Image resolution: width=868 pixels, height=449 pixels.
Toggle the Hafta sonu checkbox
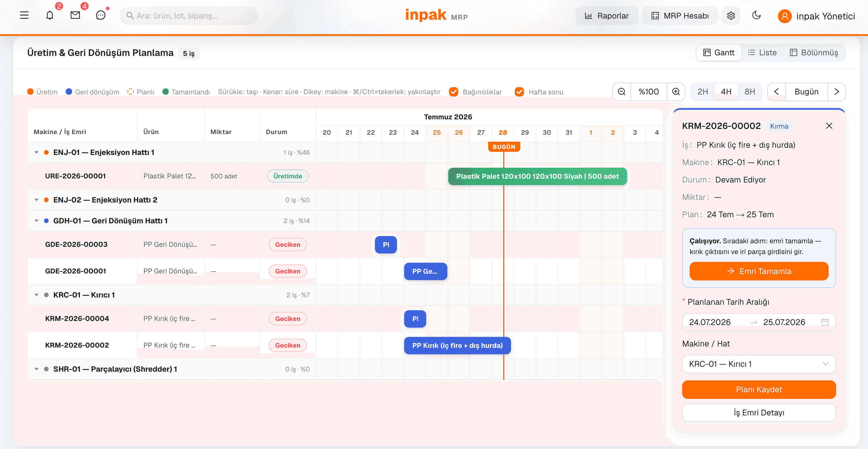[519, 92]
